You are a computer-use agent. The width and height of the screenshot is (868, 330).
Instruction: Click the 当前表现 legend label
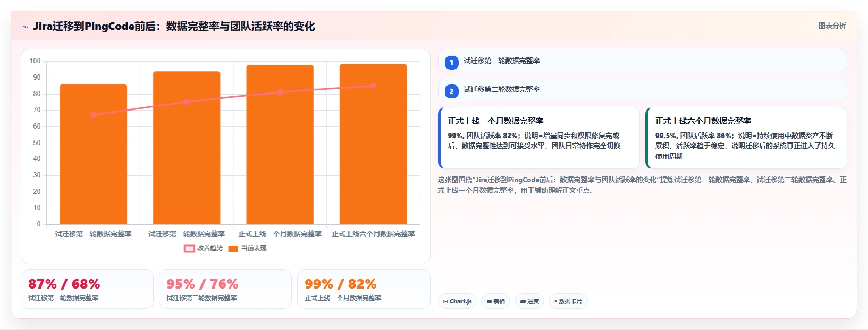tap(254, 248)
